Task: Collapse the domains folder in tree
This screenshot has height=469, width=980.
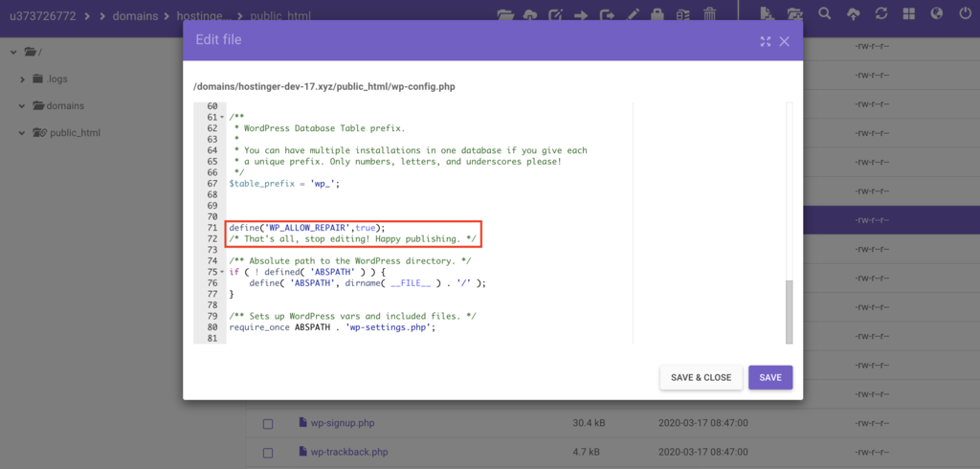Action: click(22, 105)
